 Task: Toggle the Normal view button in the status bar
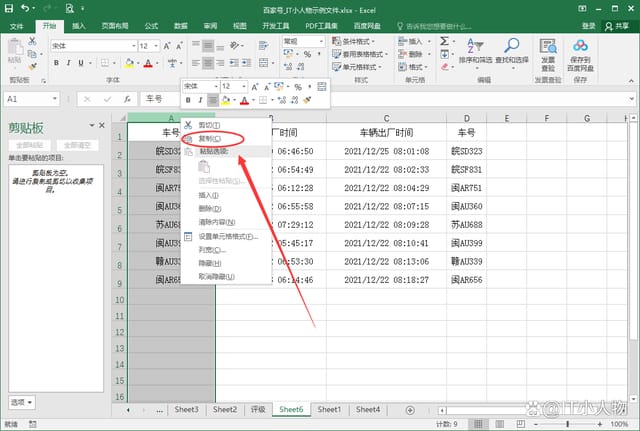(478, 424)
